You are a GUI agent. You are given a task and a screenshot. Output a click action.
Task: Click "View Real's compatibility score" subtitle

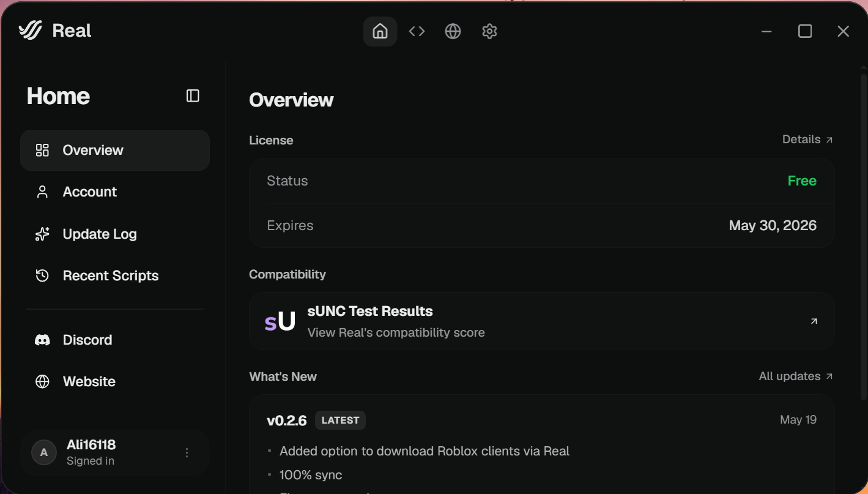[396, 333]
